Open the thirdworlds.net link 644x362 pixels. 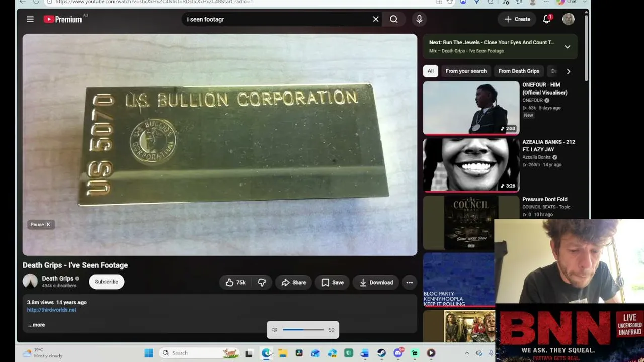pyautogui.click(x=52, y=310)
